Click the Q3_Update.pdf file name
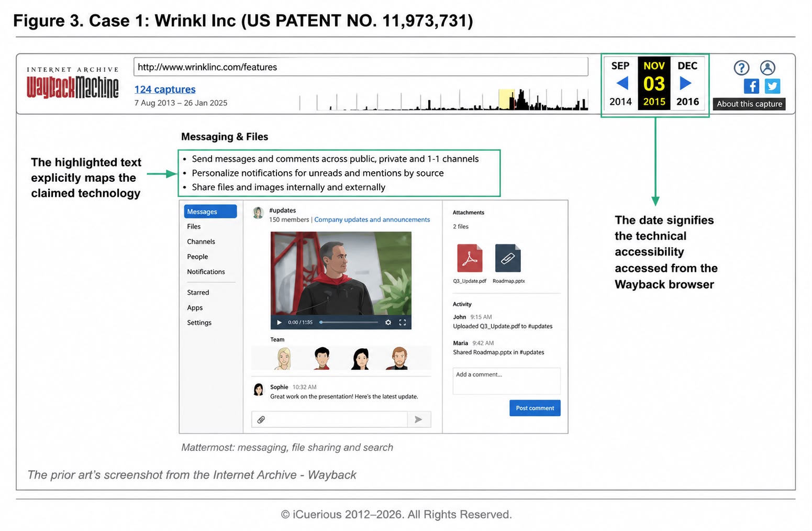Viewport: 812px width, 531px height. coord(470,281)
